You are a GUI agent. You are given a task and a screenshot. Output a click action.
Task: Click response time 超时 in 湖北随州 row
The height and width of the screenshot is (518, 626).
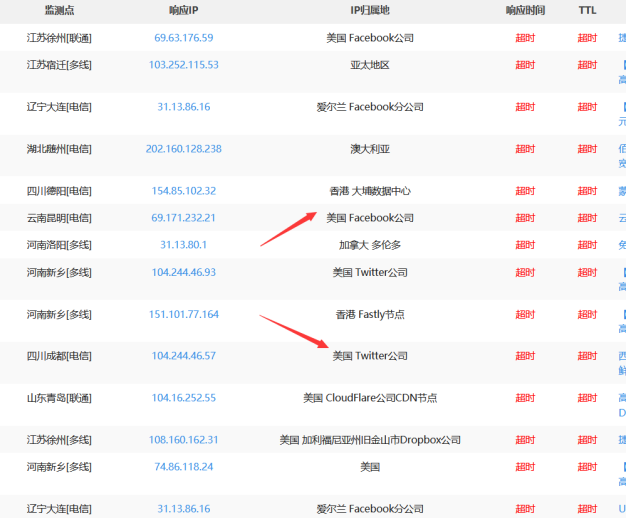point(525,149)
